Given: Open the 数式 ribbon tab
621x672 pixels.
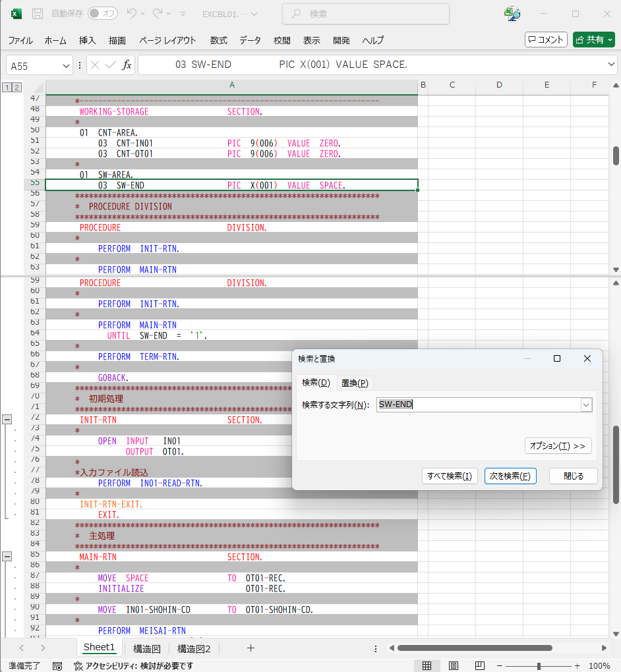Looking at the screenshot, I should point(219,40).
